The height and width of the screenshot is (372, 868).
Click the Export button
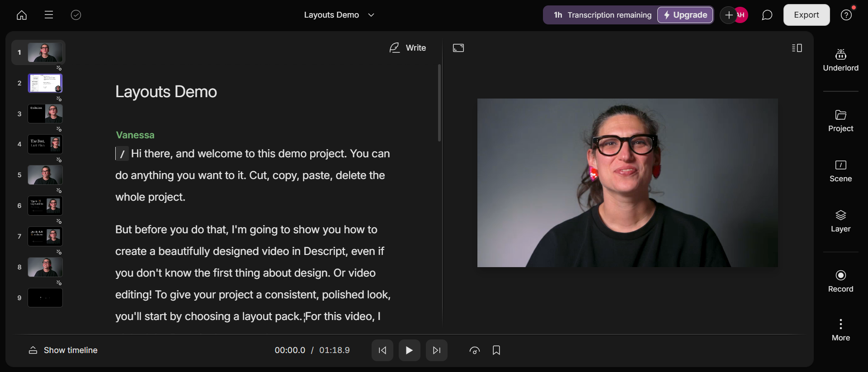click(807, 15)
